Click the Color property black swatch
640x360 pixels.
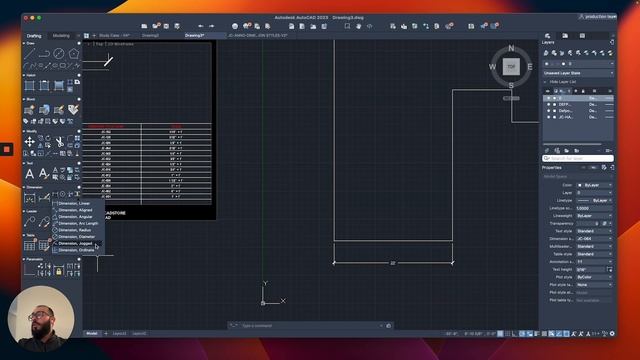point(580,185)
